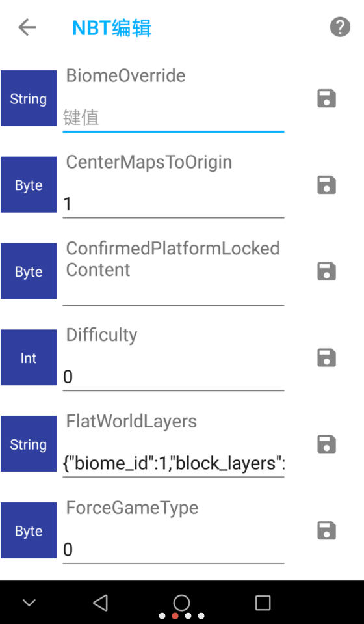This screenshot has height=624, width=364.
Task: Edit the FlatWorldLayers JSON field
Action: click(174, 464)
